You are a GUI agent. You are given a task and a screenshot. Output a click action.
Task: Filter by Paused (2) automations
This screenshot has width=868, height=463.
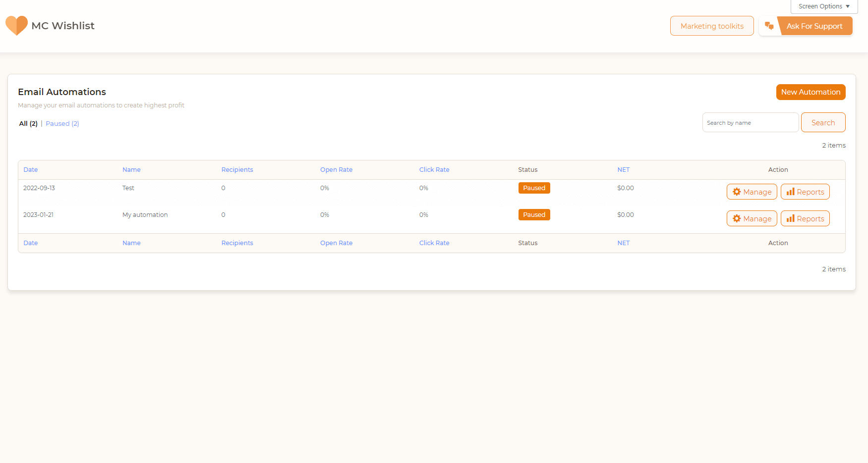tap(62, 124)
